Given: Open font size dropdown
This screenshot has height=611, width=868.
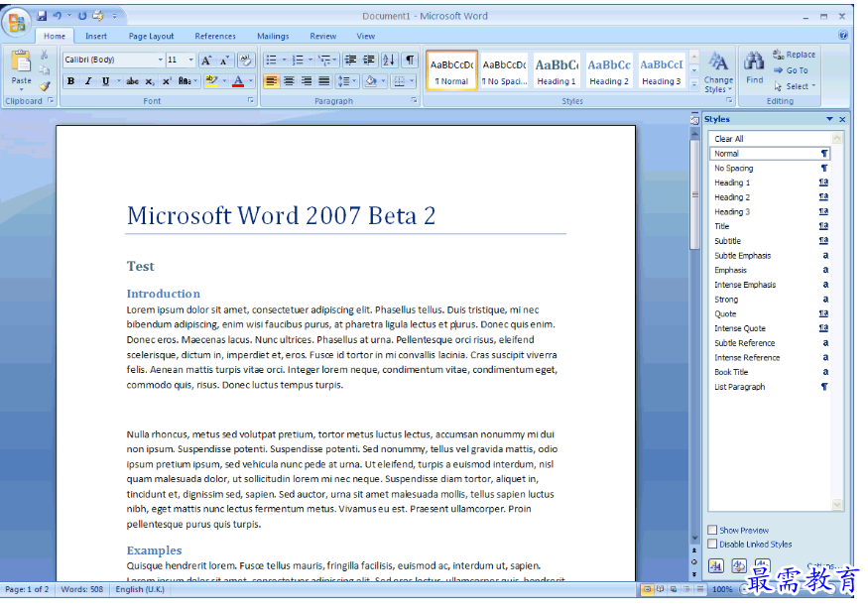Looking at the screenshot, I should pyautogui.click(x=191, y=60).
